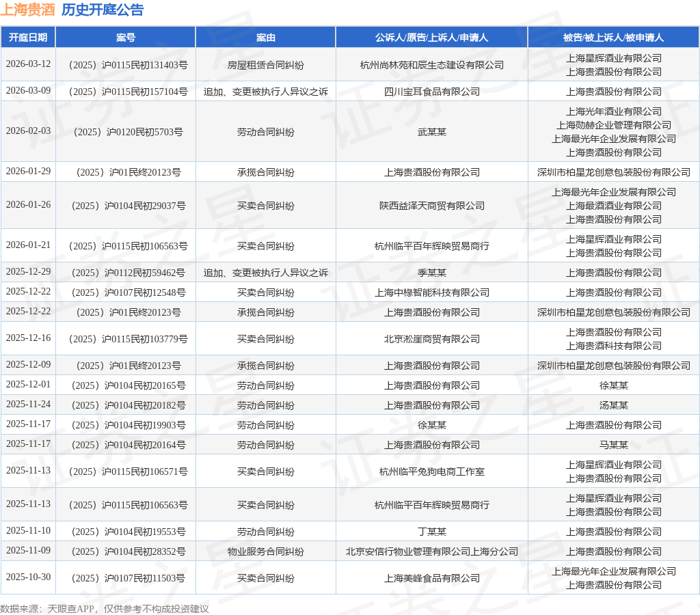700x615 pixels.
Task: Click plaintiff 北京安信行物业管理有限公司上海分公司
Action: (x=432, y=551)
